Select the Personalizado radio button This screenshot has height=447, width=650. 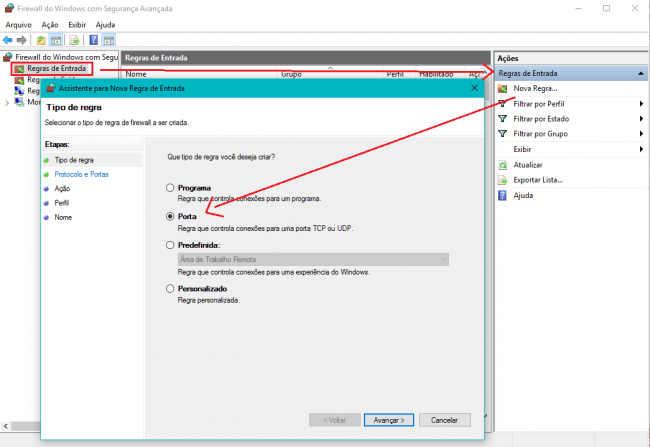click(x=170, y=289)
